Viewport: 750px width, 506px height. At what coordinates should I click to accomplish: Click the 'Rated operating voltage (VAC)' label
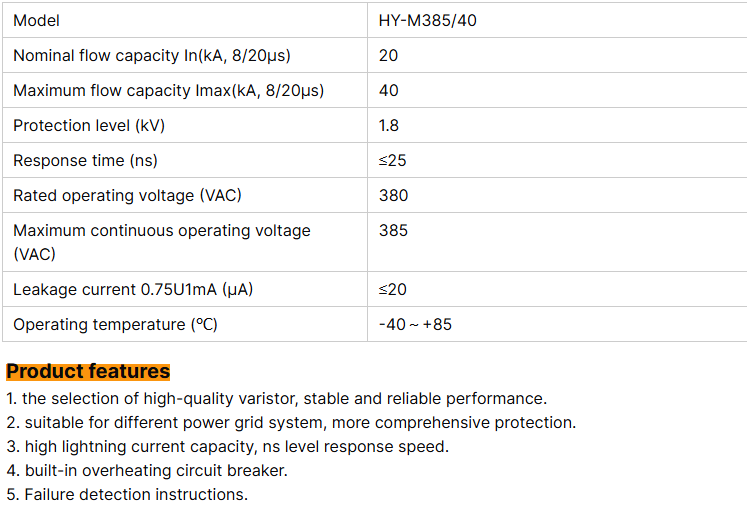[x=127, y=196]
